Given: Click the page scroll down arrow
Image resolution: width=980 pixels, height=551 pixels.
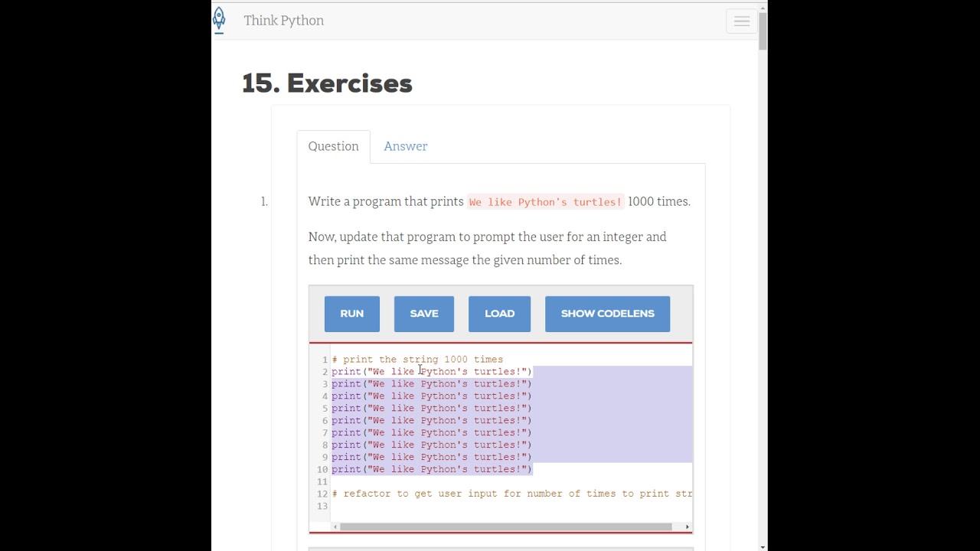Looking at the screenshot, I should [x=763, y=546].
